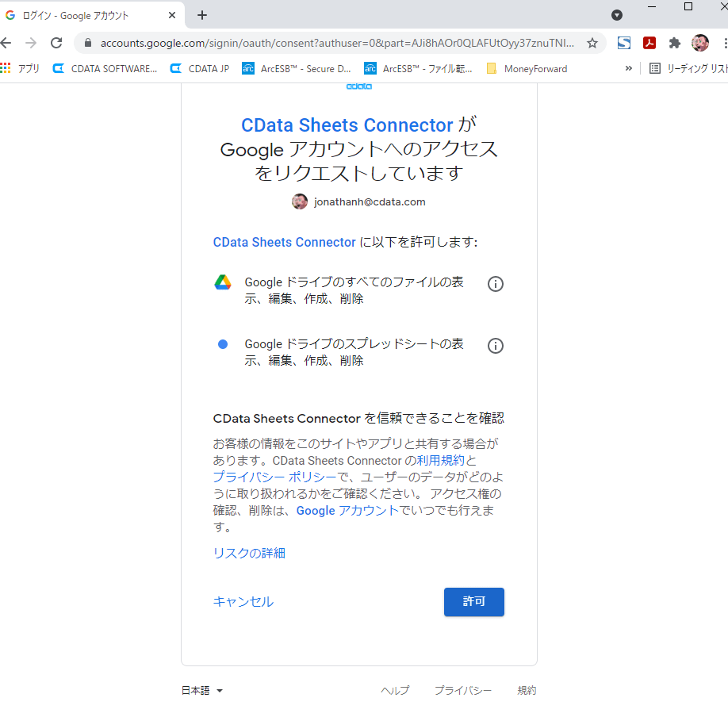Close the Google account login tab
Viewport: 728px width, 717px height.
(172, 15)
